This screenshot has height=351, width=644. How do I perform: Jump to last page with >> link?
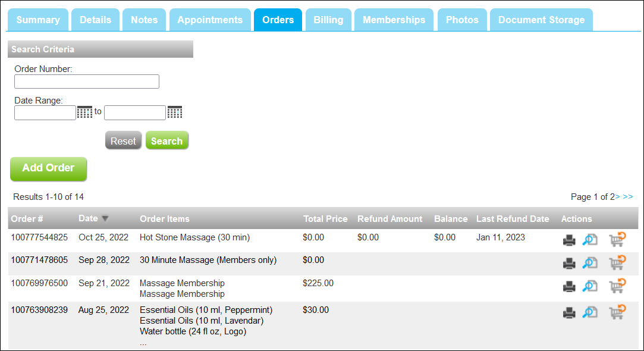[x=628, y=197]
